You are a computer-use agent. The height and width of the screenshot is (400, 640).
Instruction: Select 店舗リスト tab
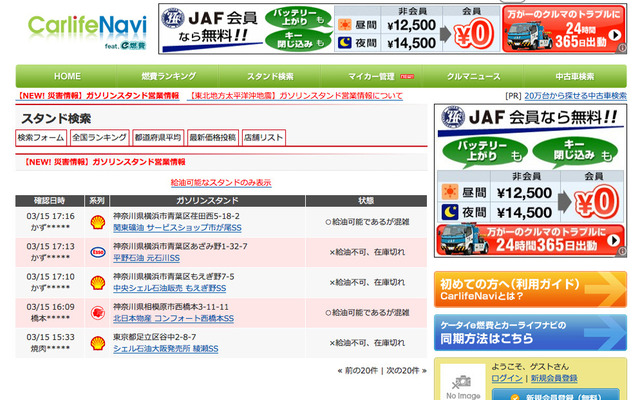pos(264,138)
